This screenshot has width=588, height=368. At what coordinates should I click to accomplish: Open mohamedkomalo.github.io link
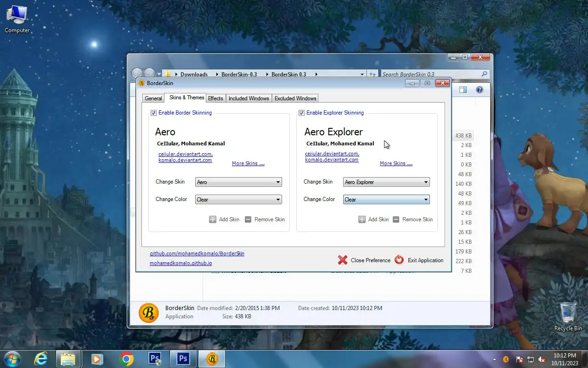[x=181, y=263]
